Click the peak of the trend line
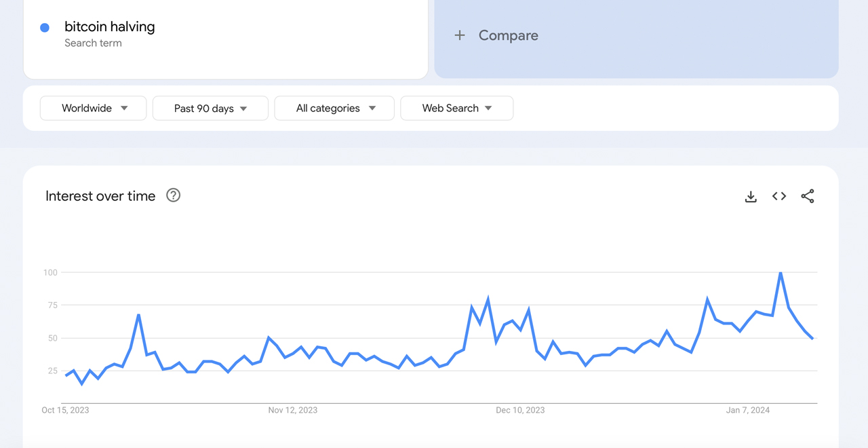 (779, 272)
